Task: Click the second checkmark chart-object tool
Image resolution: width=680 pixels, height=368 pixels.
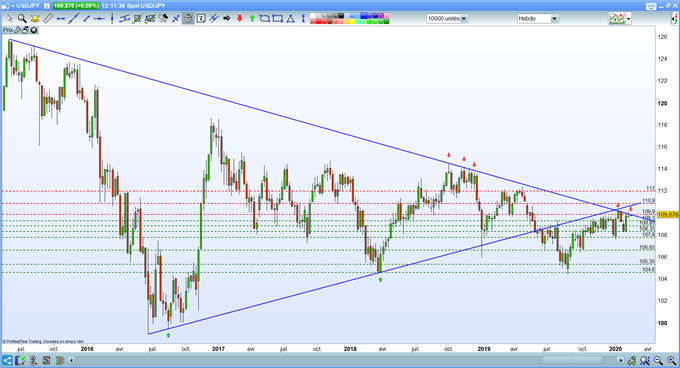Action: tap(150, 19)
